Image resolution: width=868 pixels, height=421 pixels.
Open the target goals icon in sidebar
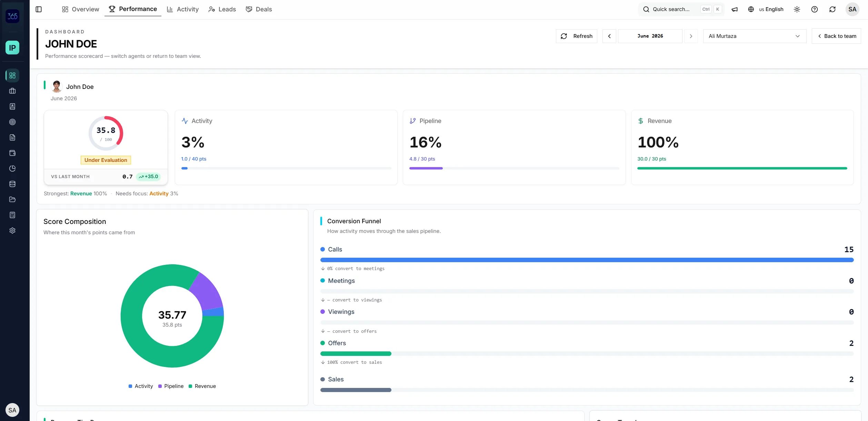pyautogui.click(x=12, y=122)
